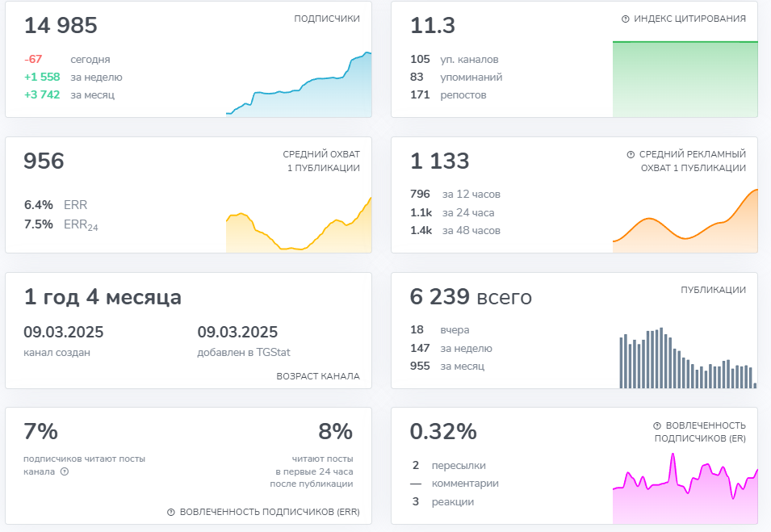Click the +3 742 за месяц value
771x532 pixels.
click(x=69, y=95)
